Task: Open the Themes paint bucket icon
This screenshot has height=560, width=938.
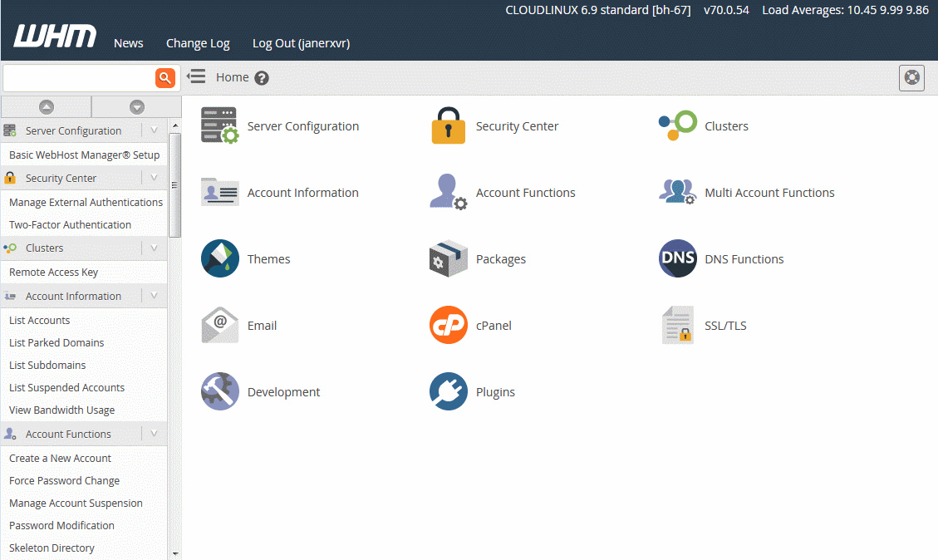Action: 219,258
